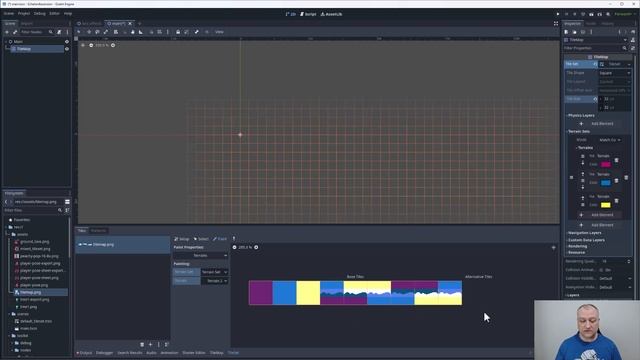Click the lock selected node icon
Image resolution: width=640 pixels, height=360 pixels.
click(178, 32)
